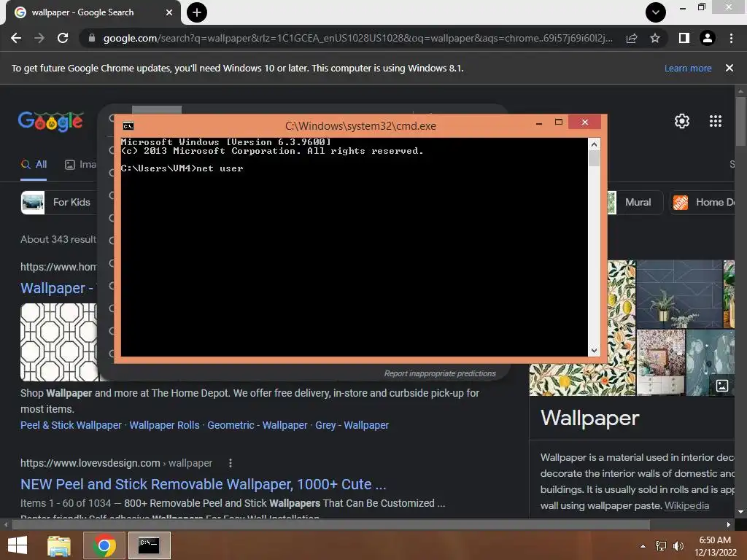The height and width of the screenshot is (560, 747).
Task: Open File Explorer from taskbar
Action: pos(59,545)
